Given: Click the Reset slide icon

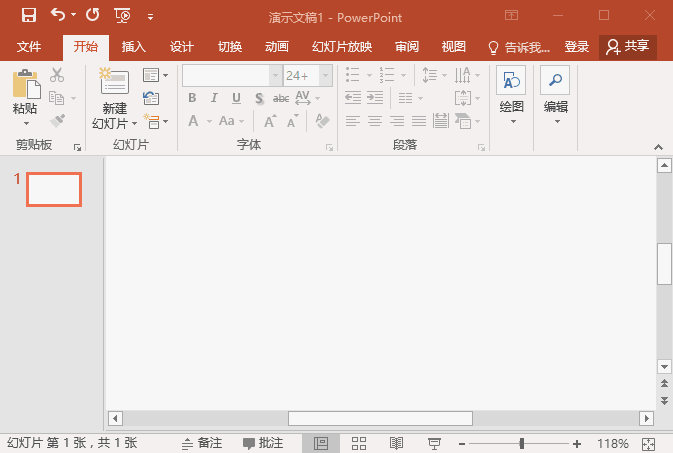Looking at the screenshot, I should tap(151, 98).
